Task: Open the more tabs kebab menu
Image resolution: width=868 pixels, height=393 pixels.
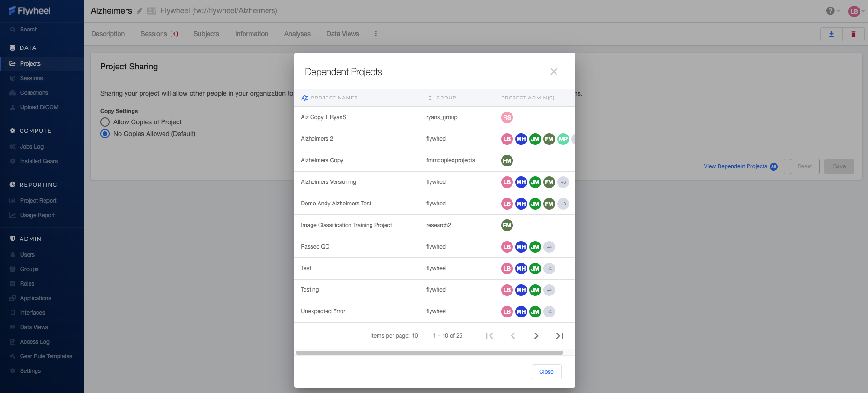Action: point(376,34)
